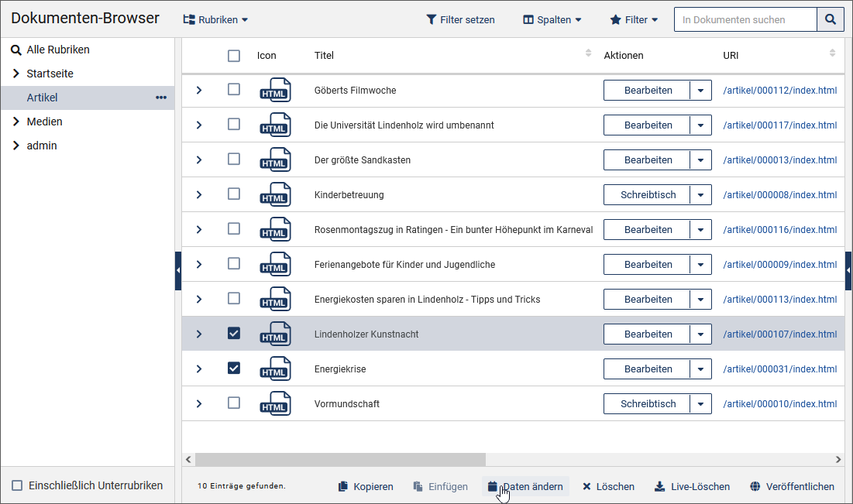Click HTML icon of Rosenmontagszug in Ratingen row
The image size is (853, 504).
coord(275,229)
